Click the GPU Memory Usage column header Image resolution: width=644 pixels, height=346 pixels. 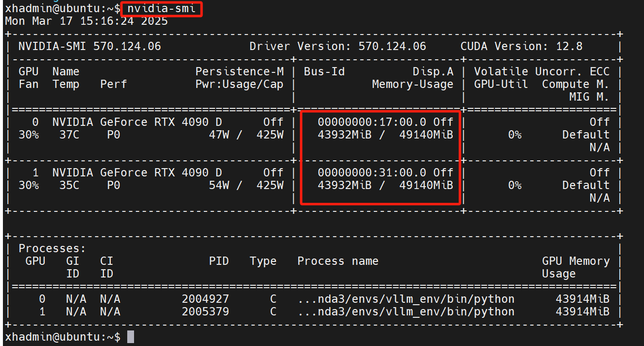[575, 261]
